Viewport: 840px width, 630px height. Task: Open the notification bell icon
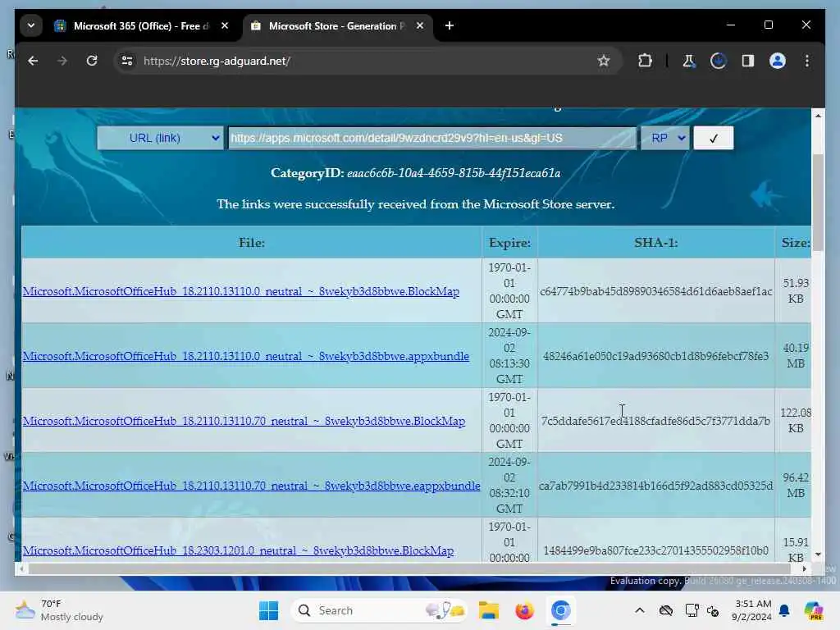[x=784, y=610]
